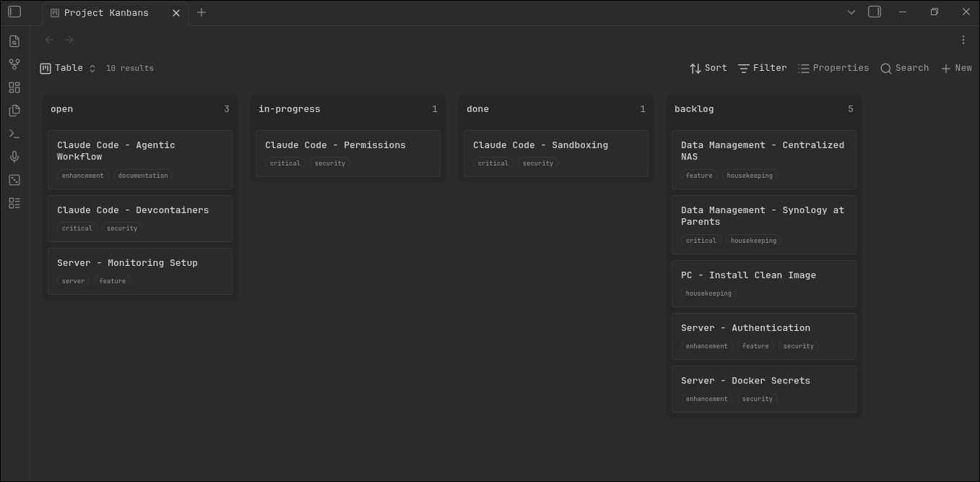The width and height of the screenshot is (980, 482).
Task: Click the 10 results count label
Action: [130, 69]
